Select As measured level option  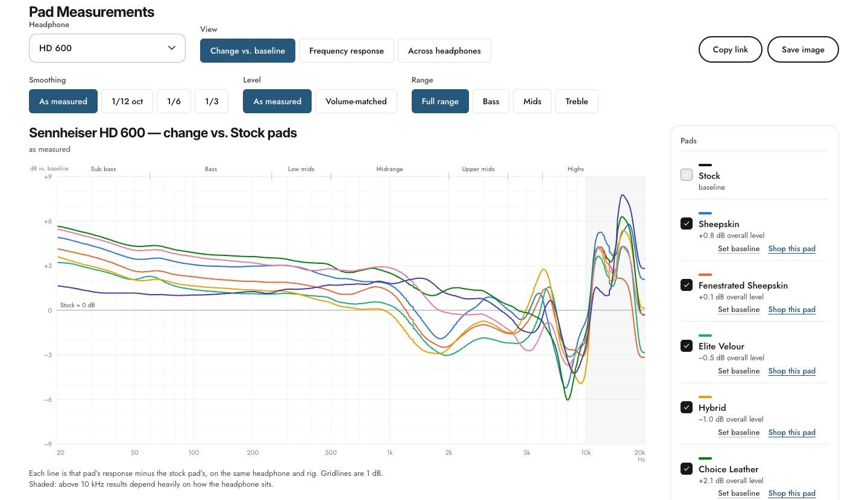point(277,101)
